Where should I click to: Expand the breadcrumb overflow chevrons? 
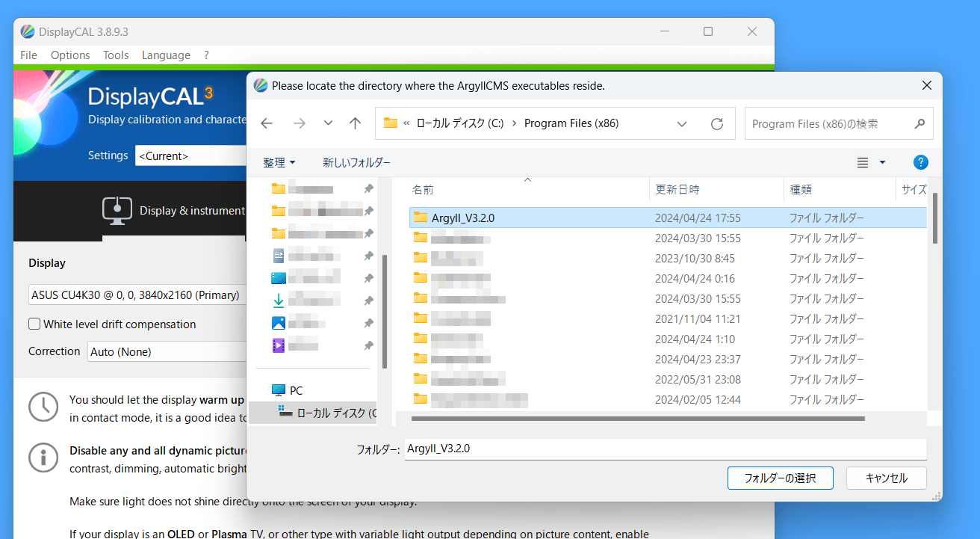(x=406, y=123)
